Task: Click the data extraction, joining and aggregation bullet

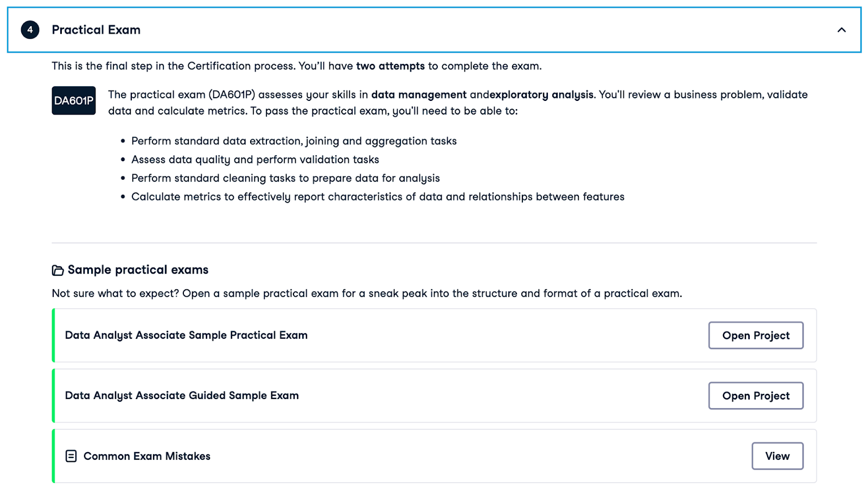Action: point(293,141)
